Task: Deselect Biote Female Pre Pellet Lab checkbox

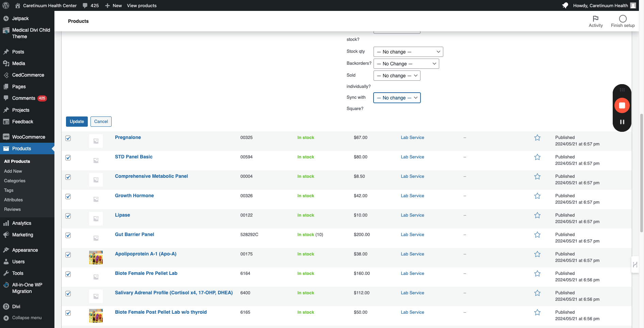Action: (68, 274)
